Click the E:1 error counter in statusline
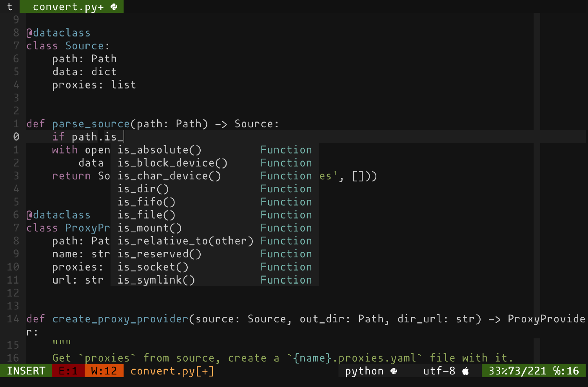This screenshot has width=588, height=387. (x=68, y=371)
